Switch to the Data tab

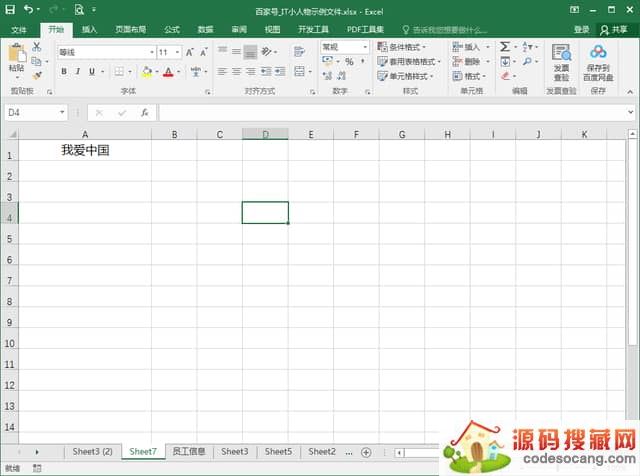point(205,29)
